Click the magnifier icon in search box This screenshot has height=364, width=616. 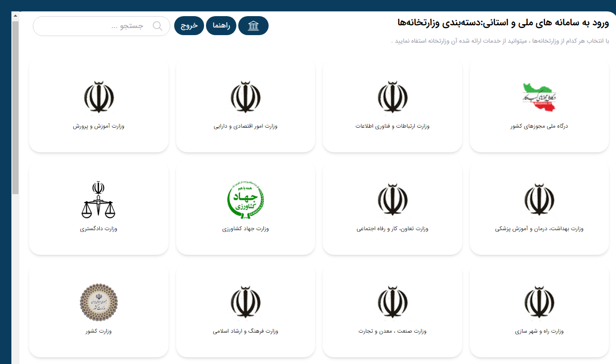[x=158, y=26]
